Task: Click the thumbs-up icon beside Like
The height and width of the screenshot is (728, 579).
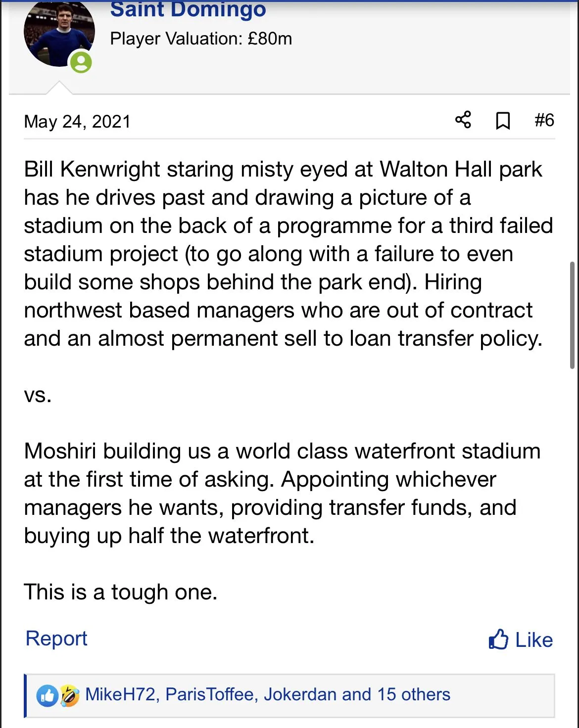Action: (498, 639)
